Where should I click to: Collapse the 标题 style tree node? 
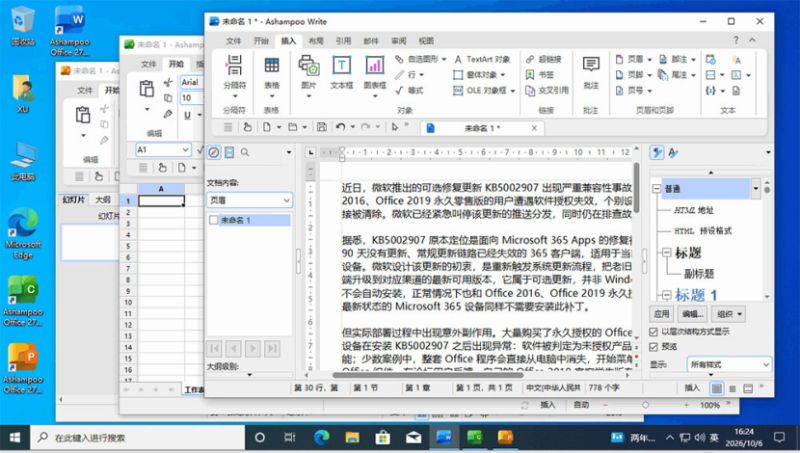pyautogui.click(x=666, y=252)
